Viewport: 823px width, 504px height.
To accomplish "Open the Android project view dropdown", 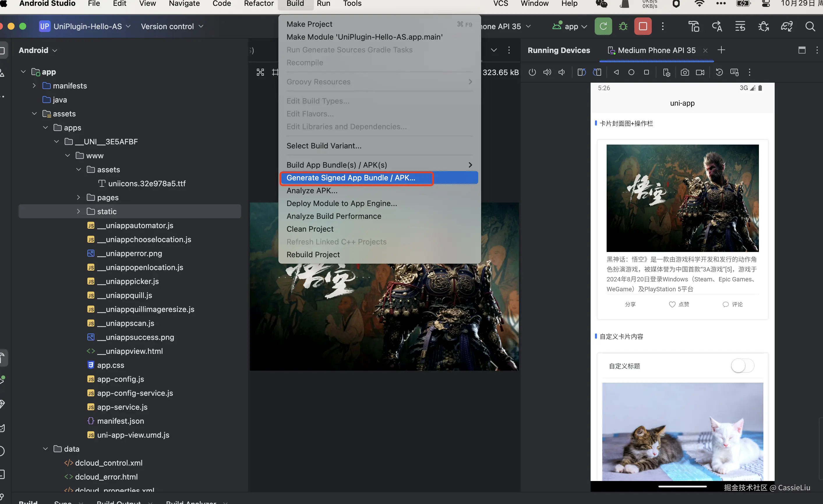I will [38, 50].
